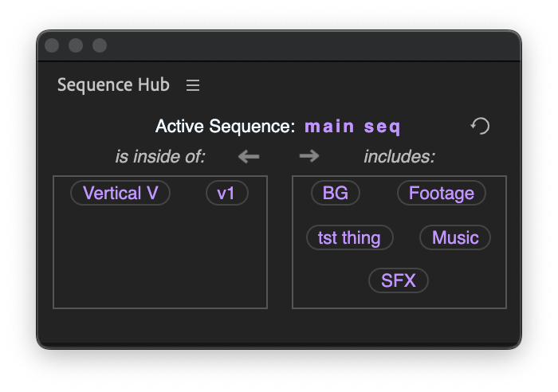Open the tst thing sequence

[349, 237]
